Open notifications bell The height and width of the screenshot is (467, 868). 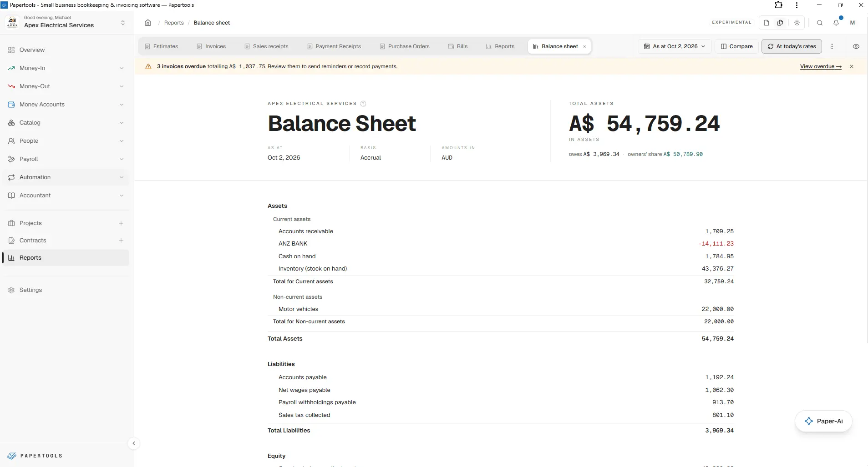pyautogui.click(x=836, y=23)
